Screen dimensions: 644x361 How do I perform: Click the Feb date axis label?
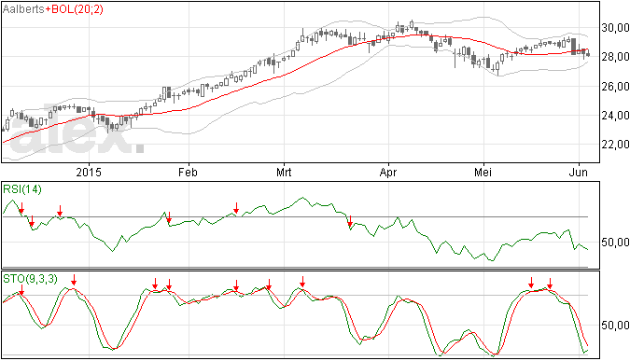pos(188,172)
